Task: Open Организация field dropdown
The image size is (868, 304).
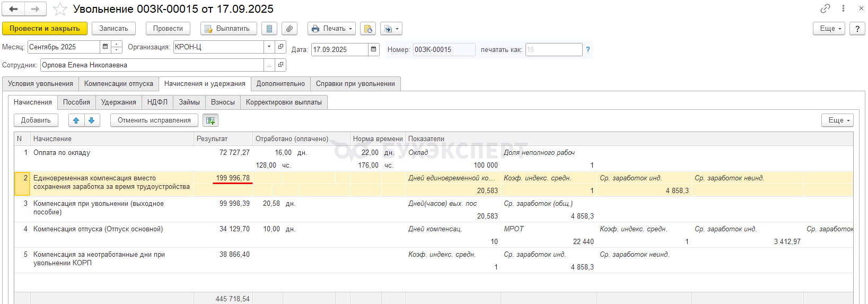Action: coord(269,47)
